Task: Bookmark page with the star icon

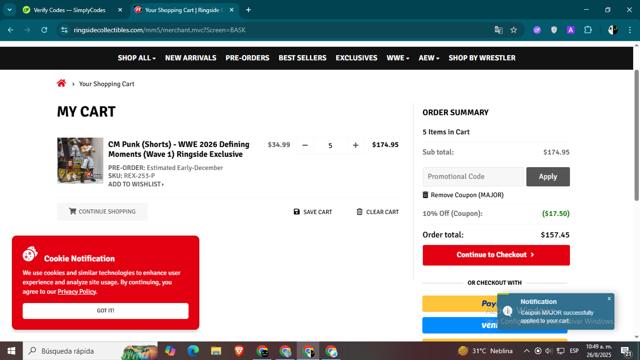Action: [513, 30]
